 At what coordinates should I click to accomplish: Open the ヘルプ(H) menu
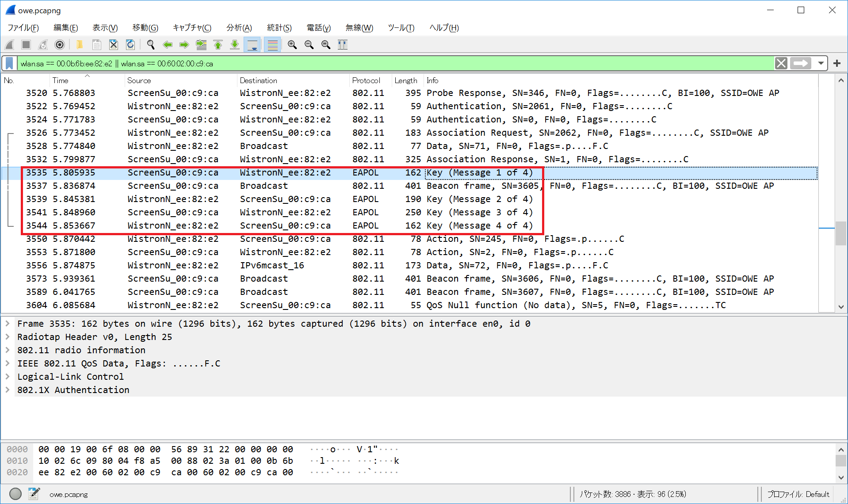444,28
